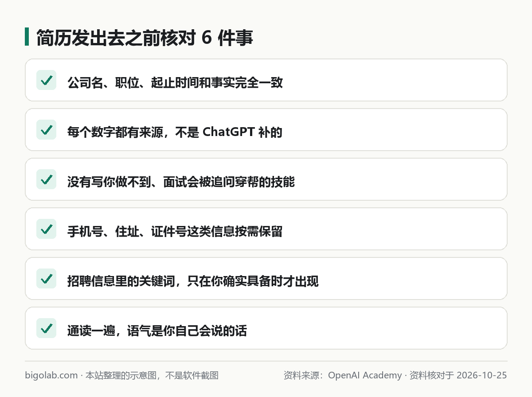Click the 资料来源：OpenAI Academy footer text

click(x=343, y=375)
